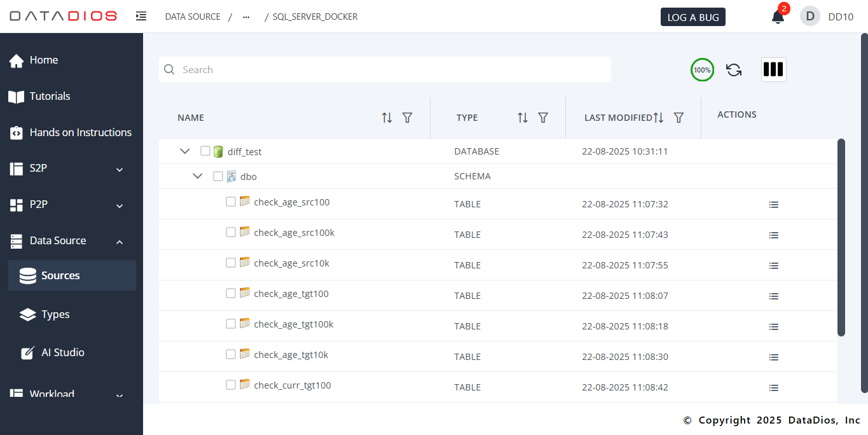
Task: Tick the checkbox for check_age_tgt100k
Action: coord(230,323)
